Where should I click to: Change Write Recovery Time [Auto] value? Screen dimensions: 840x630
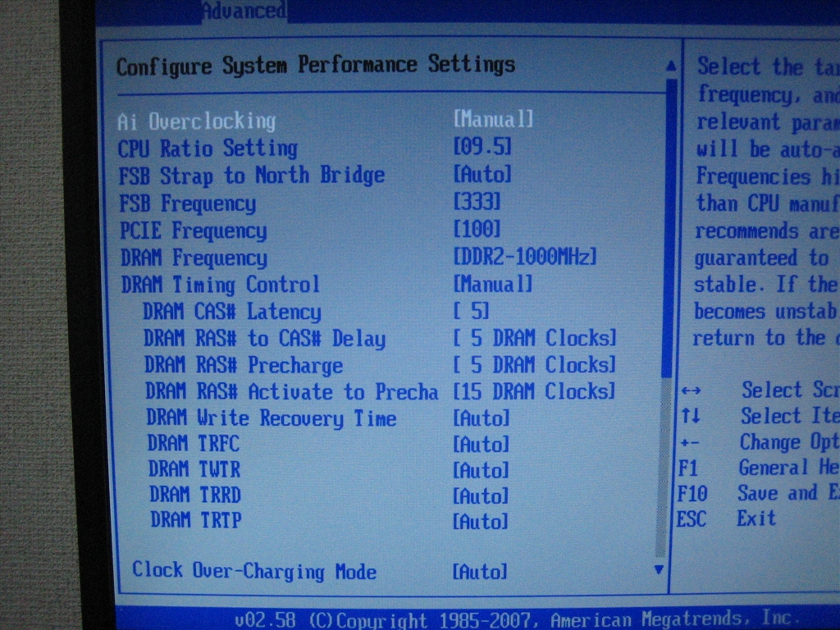(481, 418)
